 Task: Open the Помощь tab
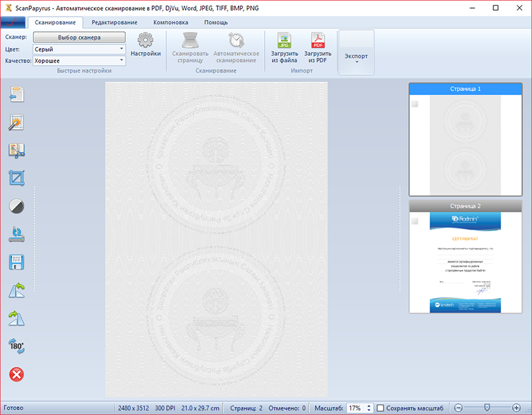(215, 23)
